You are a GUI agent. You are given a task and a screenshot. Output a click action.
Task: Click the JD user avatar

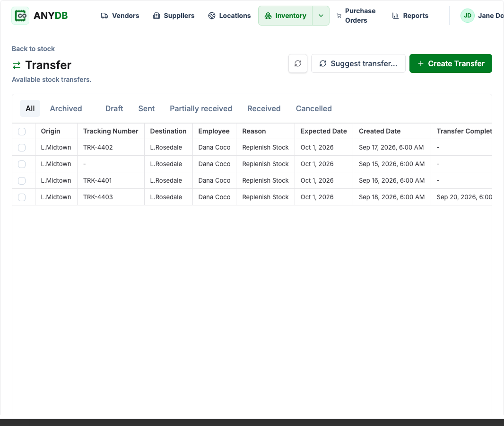467,16
